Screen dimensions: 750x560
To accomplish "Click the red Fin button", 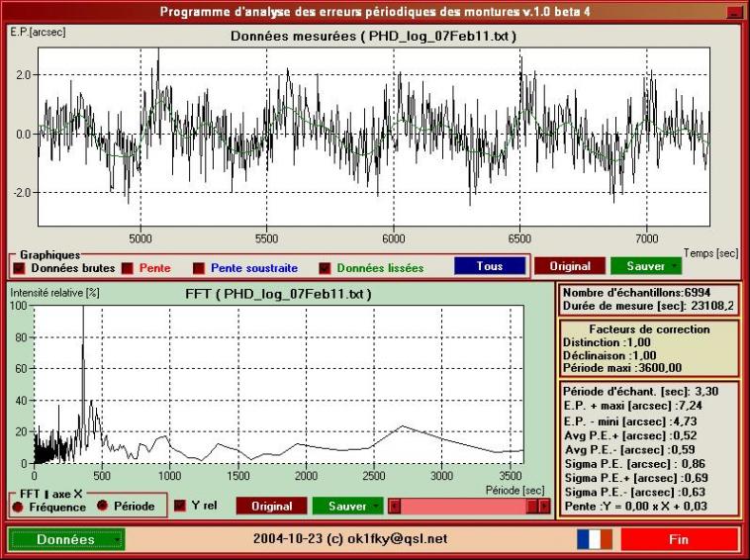I will [679, 539].
